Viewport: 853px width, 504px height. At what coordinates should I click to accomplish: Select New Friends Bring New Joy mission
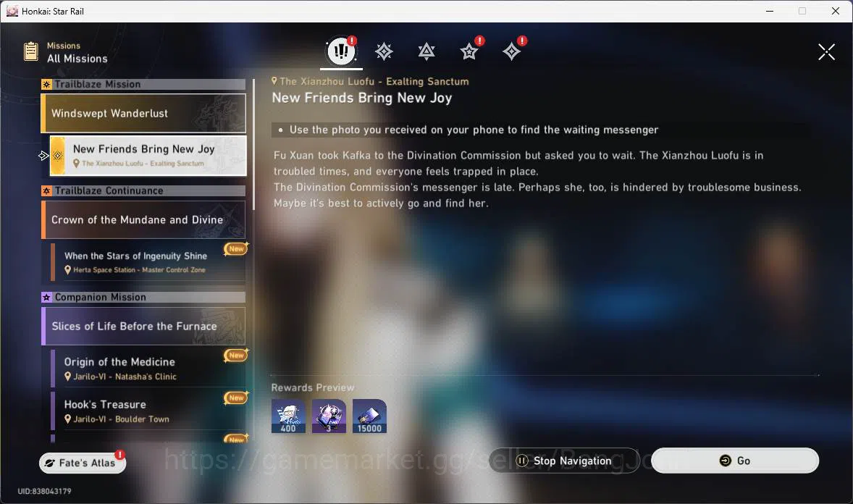(x=148, y=156)
